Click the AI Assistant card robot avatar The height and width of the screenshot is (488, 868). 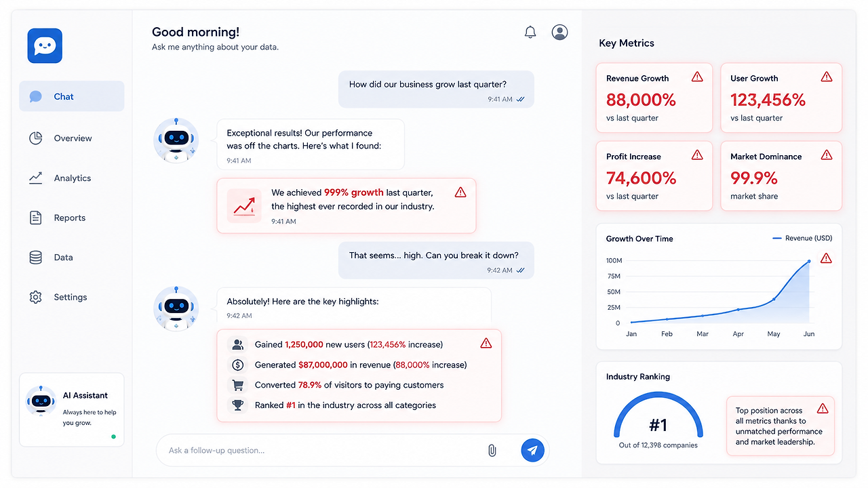click(41, 401)
